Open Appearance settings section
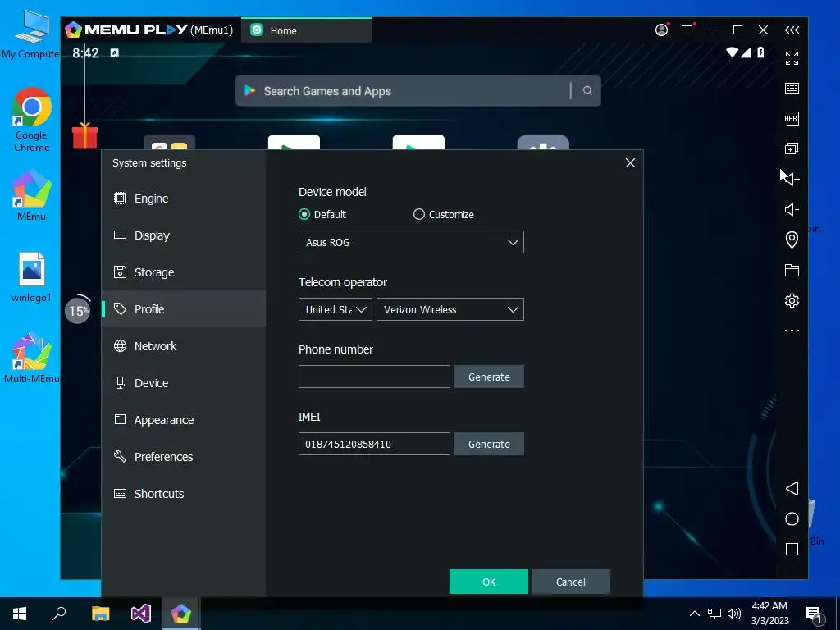The image size is (840, 630). (184, 420)
